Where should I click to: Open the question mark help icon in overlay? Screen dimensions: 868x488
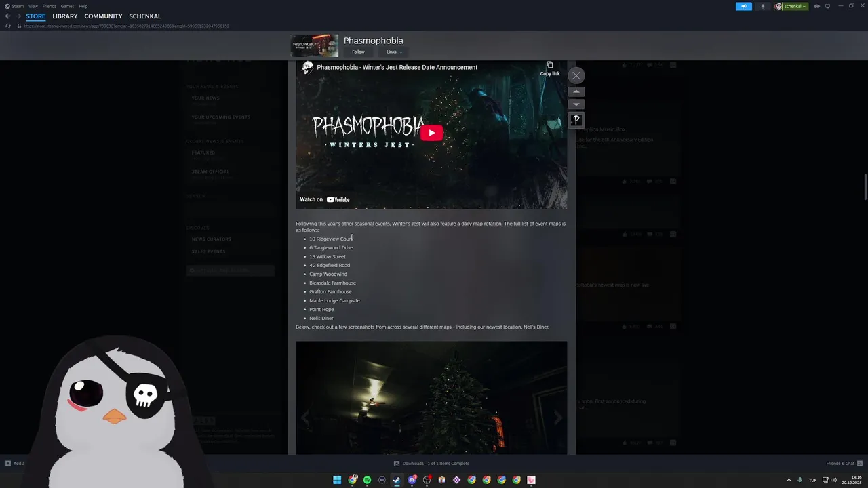click(x=576, y=120)
